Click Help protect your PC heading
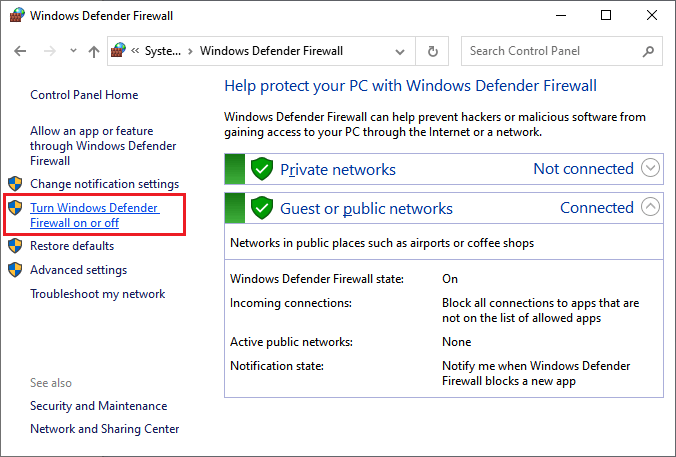The width and height of the screenshot is (676, 457). (x=410, y=86)
